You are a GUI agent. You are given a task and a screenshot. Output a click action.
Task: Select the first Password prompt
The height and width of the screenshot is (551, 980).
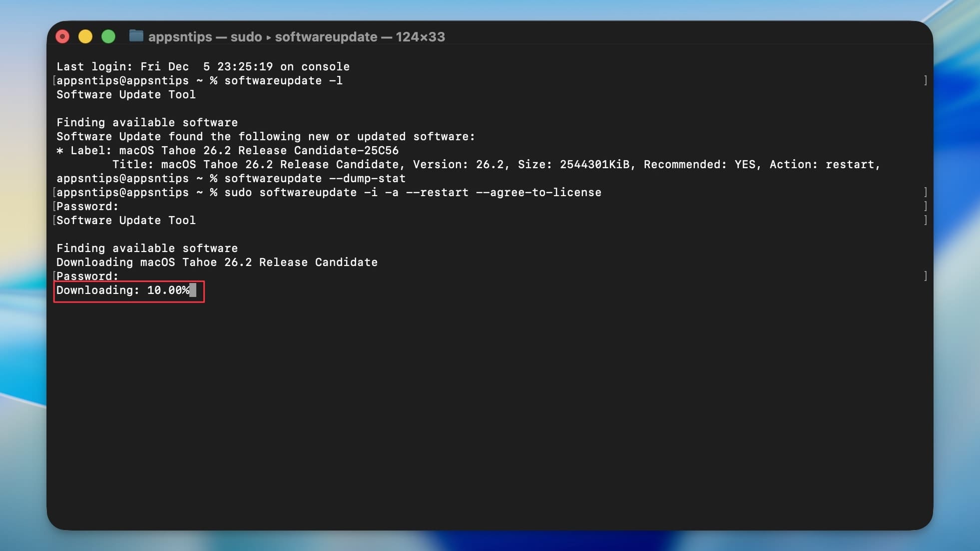coord(87,206)
